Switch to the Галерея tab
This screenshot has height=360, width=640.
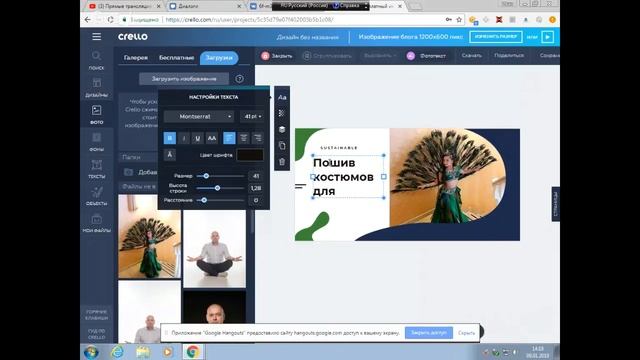point(136,58)
